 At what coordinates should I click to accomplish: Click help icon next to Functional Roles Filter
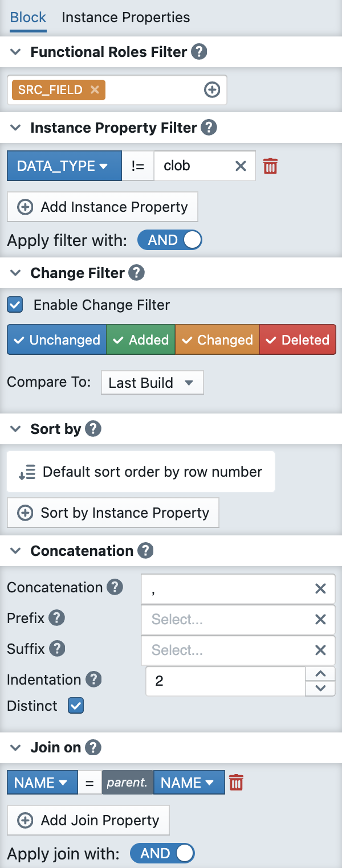click(x=198, y=52)
